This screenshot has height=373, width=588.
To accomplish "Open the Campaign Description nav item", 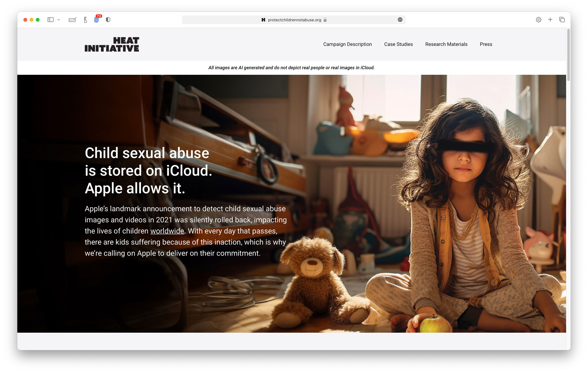I will (x=348, y=44).
